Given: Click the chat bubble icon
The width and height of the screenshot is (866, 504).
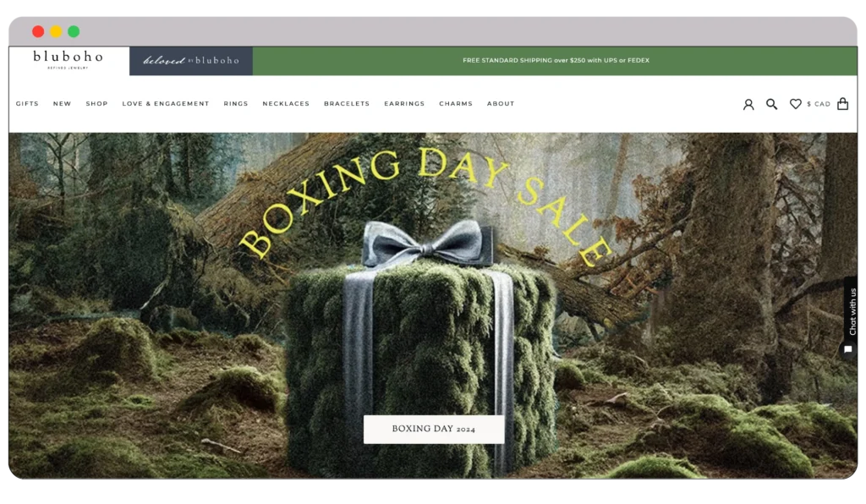Looking at the screenshot, I should (848, 349).
